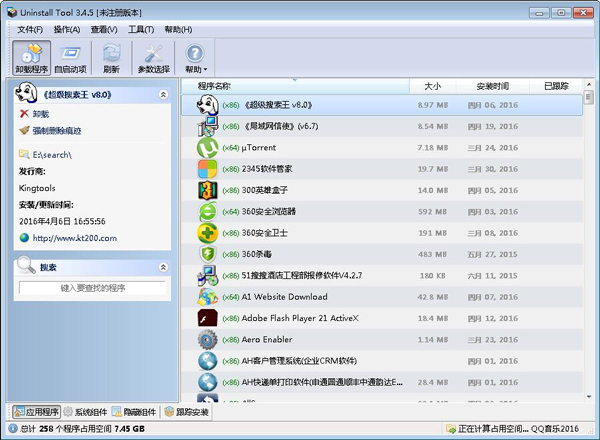Open 参数选项 preferences toolbar icon
Screen dimensions: 600x440
pos(153,58)
